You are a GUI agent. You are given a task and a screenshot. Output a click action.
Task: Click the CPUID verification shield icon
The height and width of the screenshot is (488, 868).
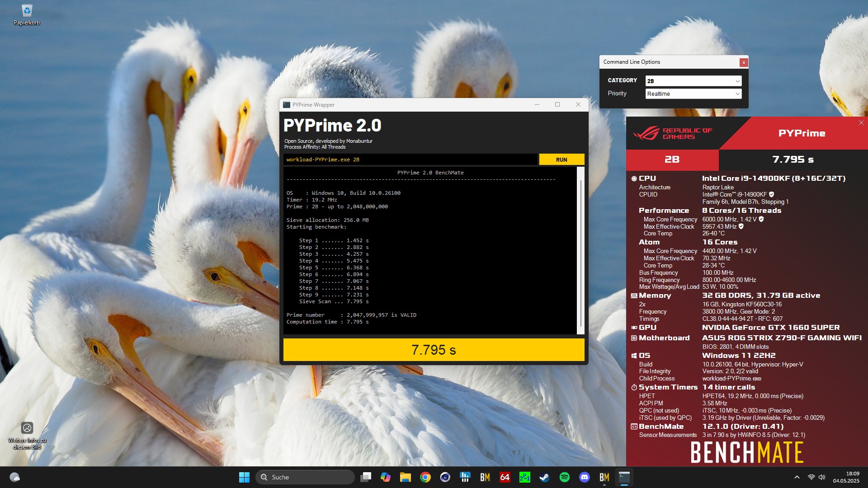[771, 194]
